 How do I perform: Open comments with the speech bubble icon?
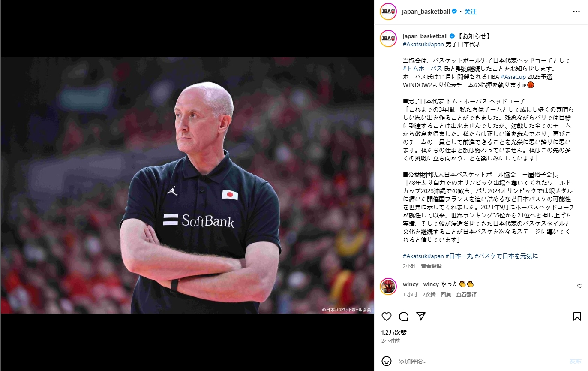tap(404, 317)
